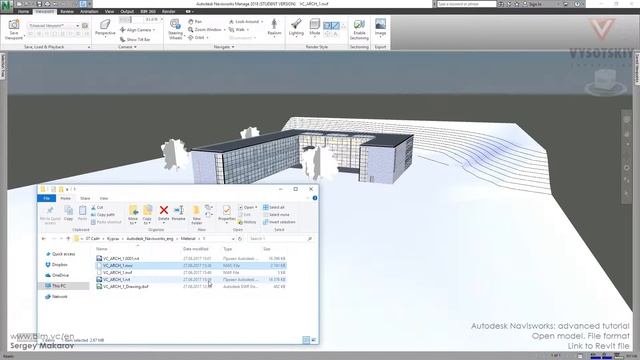Select Dropbox in navigation pane
This screenshot has width=640, height=360.
tap(56, 264)
